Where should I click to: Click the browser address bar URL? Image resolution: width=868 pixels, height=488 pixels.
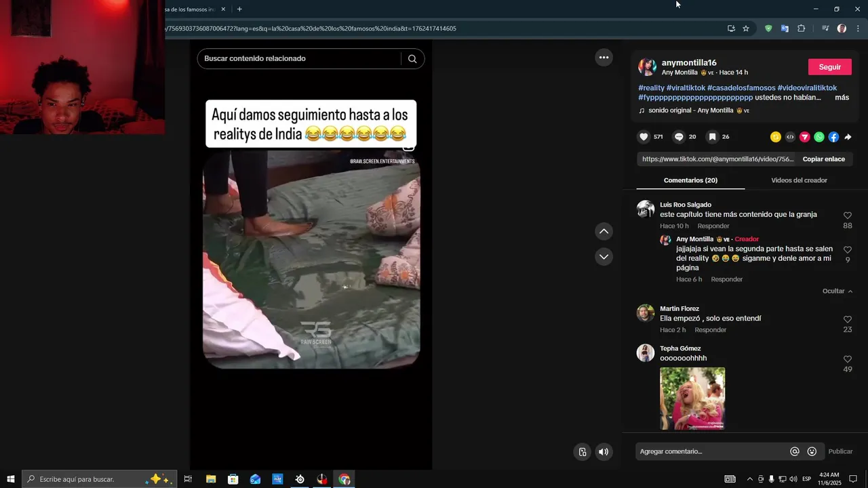[311, 28]
